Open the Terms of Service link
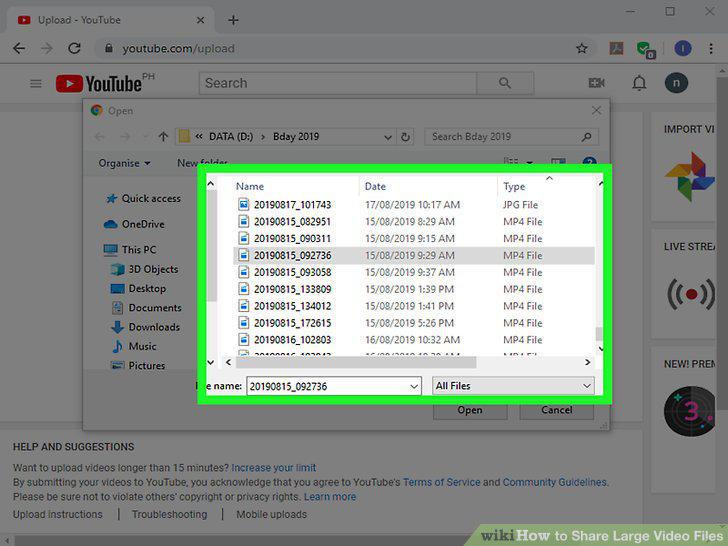The height and width of the screenshot is (546, 728). [x=442, y=482]
